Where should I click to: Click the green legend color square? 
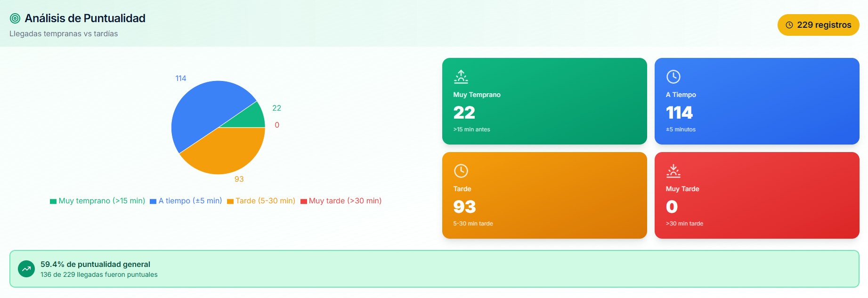pos(53,201)
